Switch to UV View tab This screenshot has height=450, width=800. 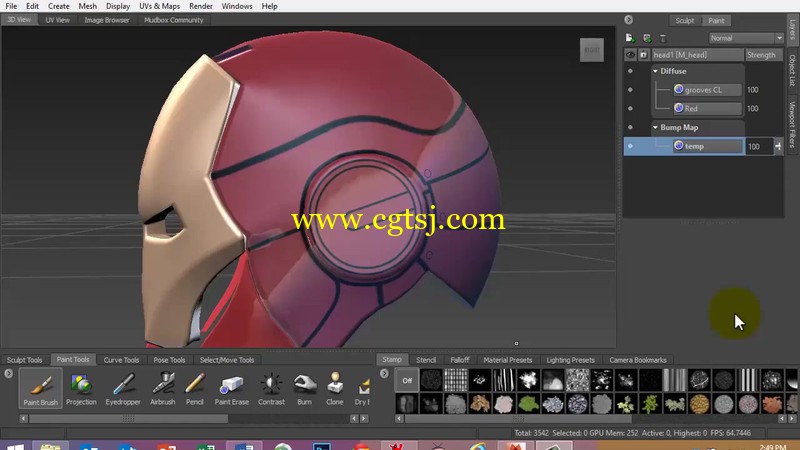[x=58, y=20]
